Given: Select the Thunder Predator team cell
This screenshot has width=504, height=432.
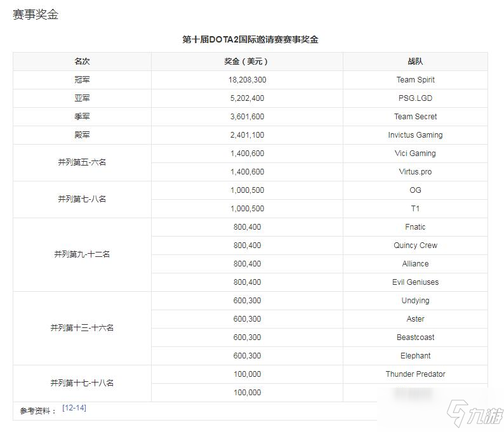Looking at the screenshot, I should [415, 374].
